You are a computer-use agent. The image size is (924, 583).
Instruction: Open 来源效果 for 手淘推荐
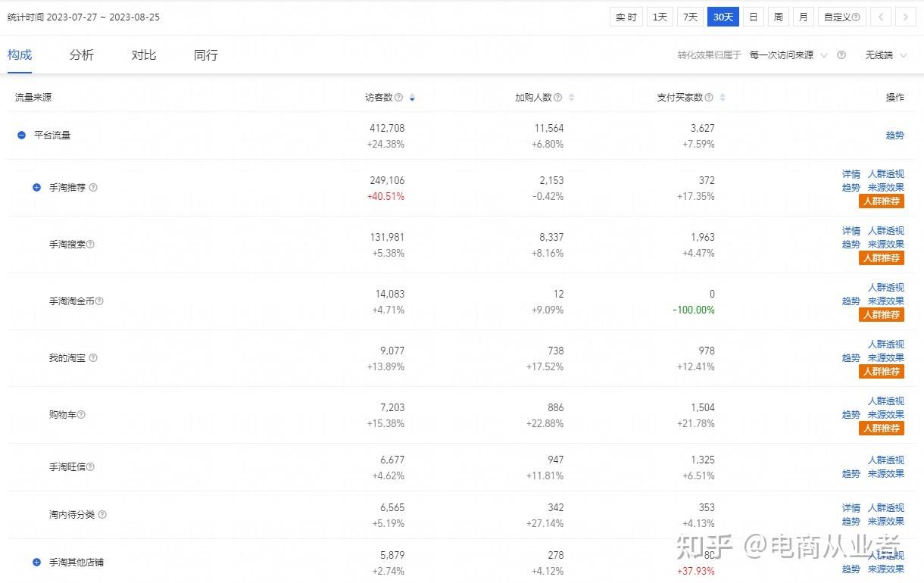click(x=885, y=187)
